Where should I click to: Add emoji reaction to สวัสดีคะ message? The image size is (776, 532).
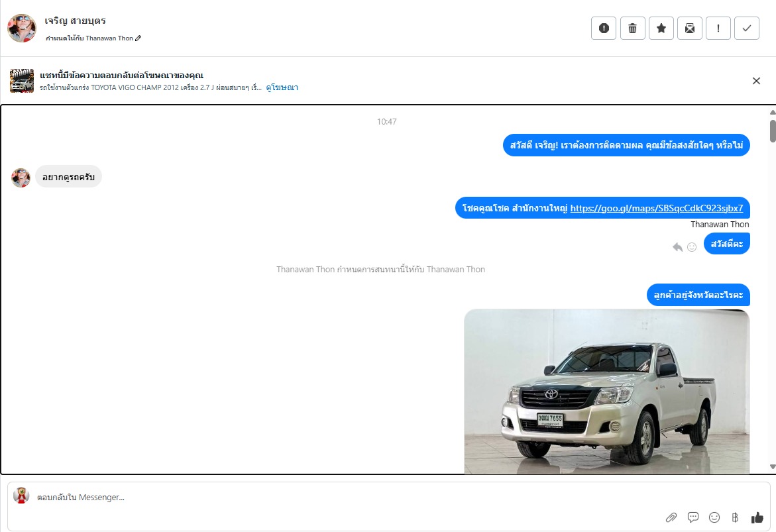coord(692,247)
